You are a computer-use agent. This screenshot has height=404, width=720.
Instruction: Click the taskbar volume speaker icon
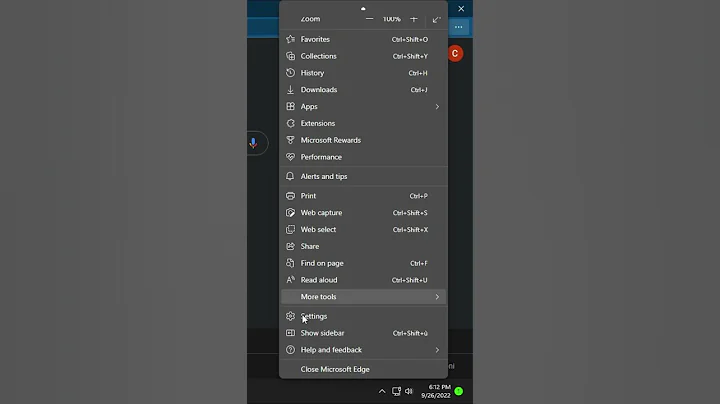coord(409,391)
